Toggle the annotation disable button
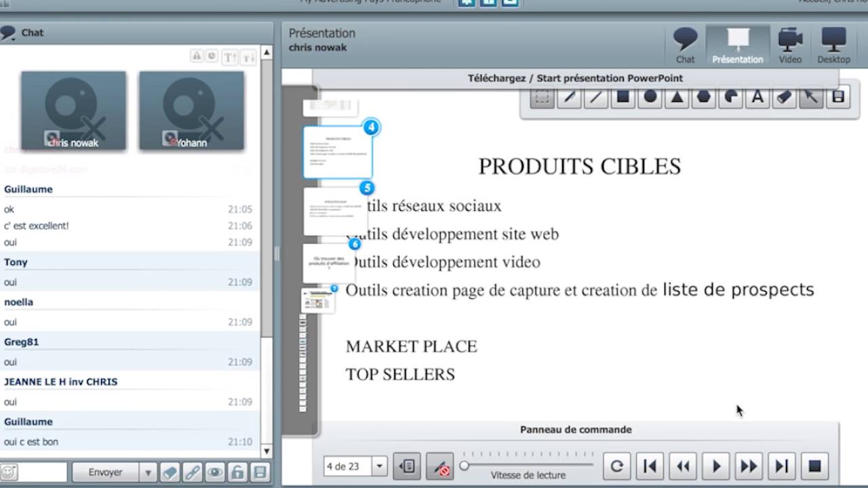Image resolution: width=868 pixels, height=488 pixels. (439, 466)
